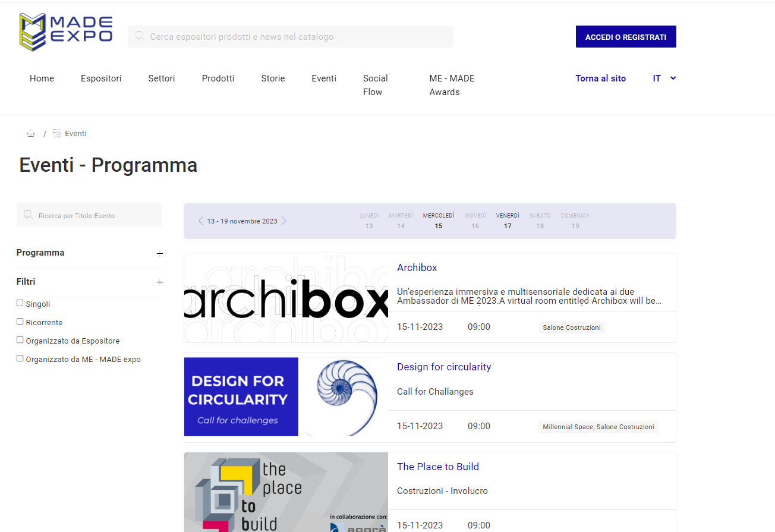
Task: Click the magnifier icon in event title search
Action: coord(28,215)
